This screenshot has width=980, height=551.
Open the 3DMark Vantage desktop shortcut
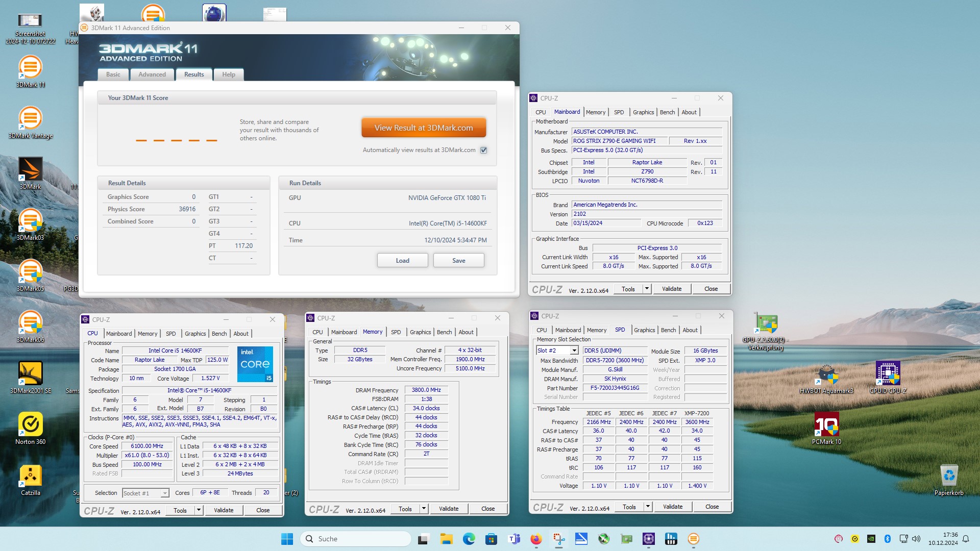(x=30, y=122)
